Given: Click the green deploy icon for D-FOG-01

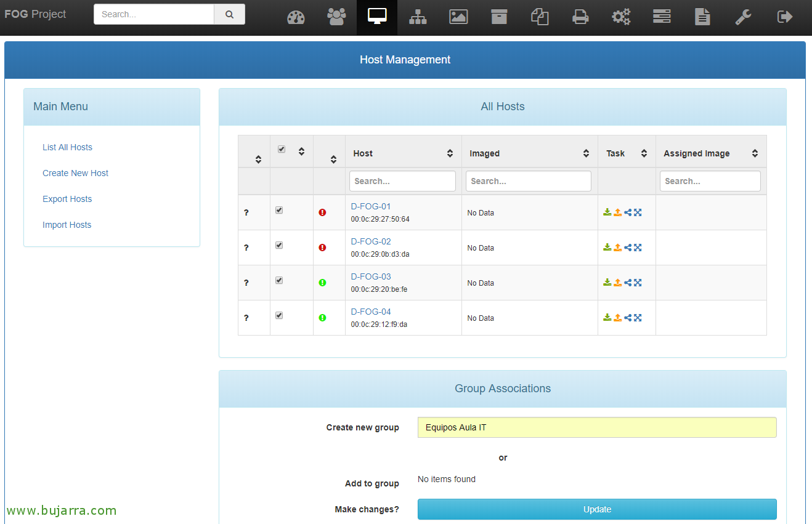Looking at the screenshot, I should click(x=607, y=212).
